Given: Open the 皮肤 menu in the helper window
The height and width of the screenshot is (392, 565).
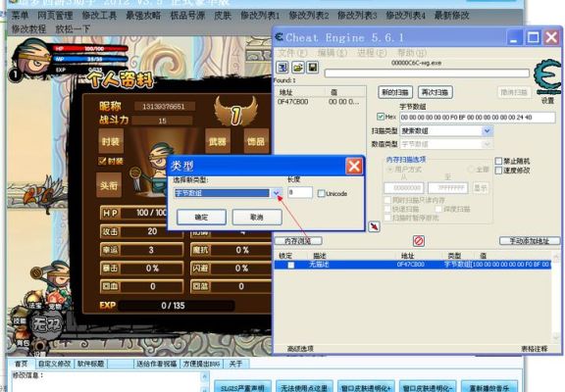Looking at the screenshot, I should (223, 16).
